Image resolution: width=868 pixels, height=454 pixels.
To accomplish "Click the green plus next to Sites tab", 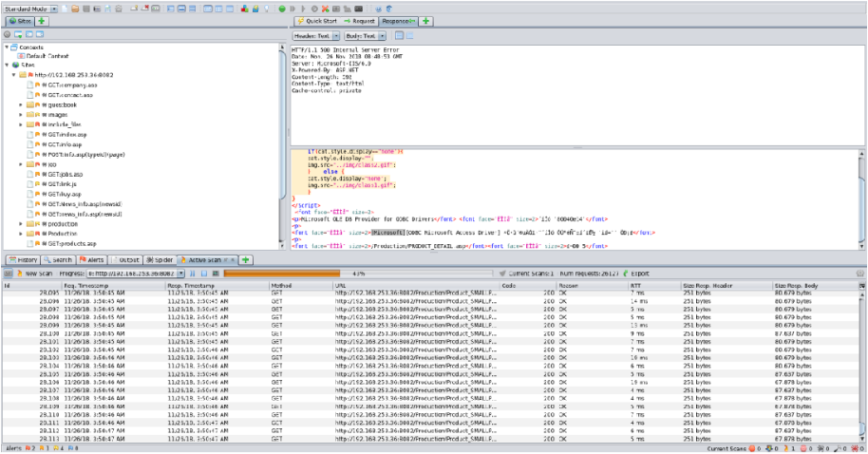I will (43, 20).
